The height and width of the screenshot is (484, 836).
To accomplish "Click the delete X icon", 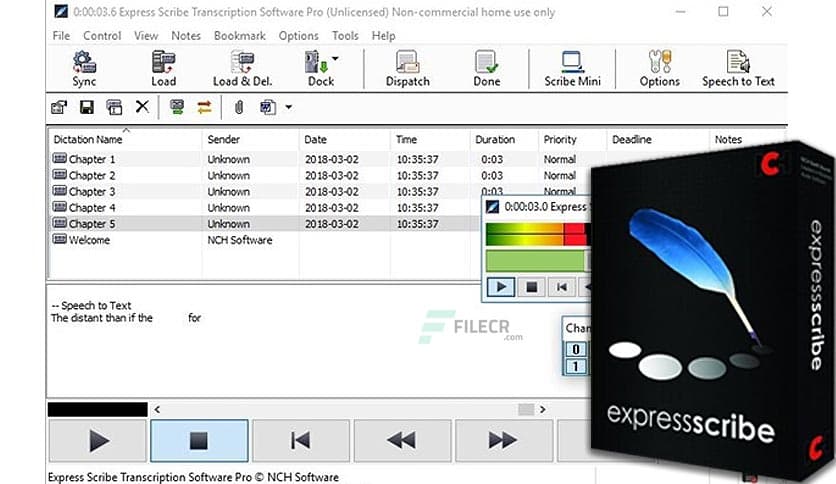I will 142,107.
